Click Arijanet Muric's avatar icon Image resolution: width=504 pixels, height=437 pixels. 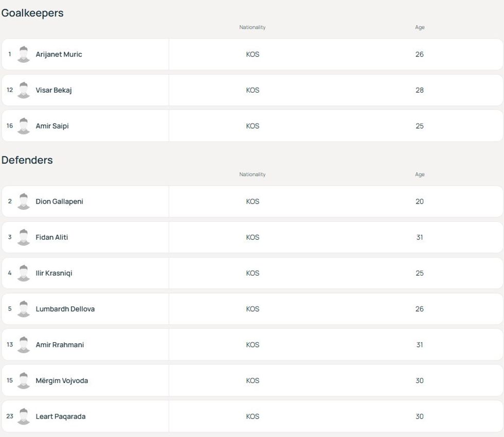click(24, 54)
